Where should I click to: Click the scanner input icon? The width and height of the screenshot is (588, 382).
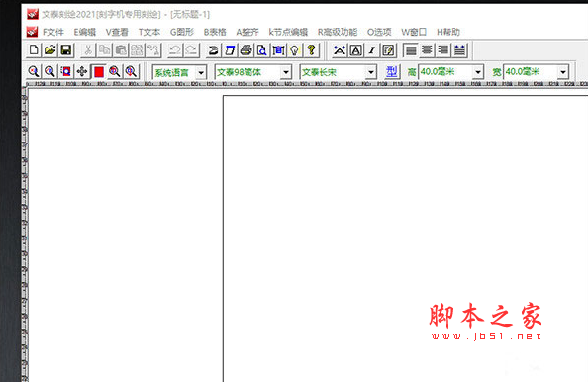(213, 49)
